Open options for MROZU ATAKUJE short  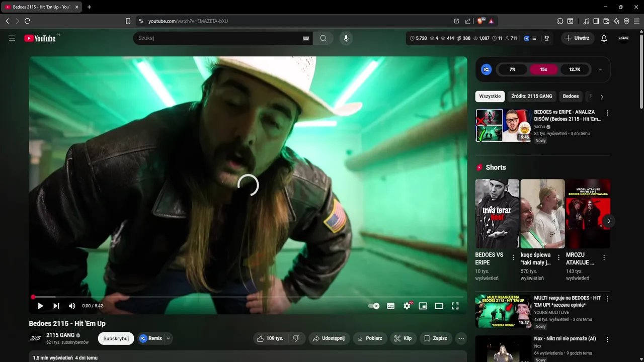pos(604,257)
